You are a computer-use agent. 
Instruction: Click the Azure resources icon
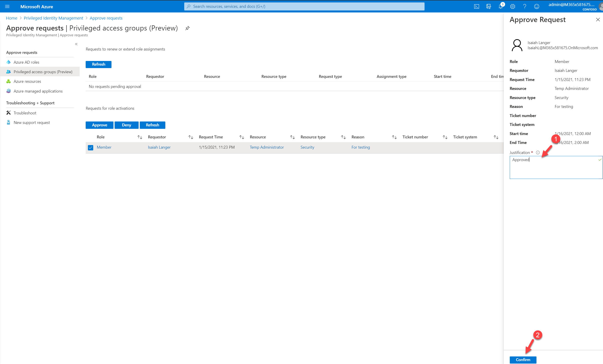[8, 81]
